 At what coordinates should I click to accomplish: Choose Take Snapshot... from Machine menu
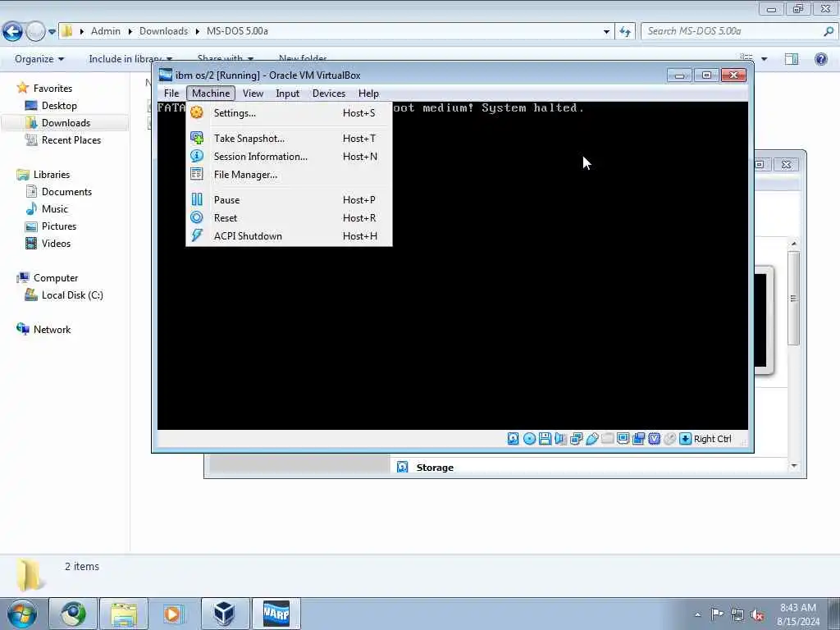point(289,138)
